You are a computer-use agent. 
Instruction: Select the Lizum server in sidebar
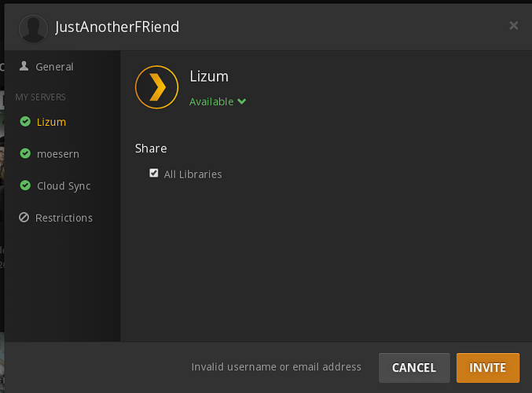point(51,122)
